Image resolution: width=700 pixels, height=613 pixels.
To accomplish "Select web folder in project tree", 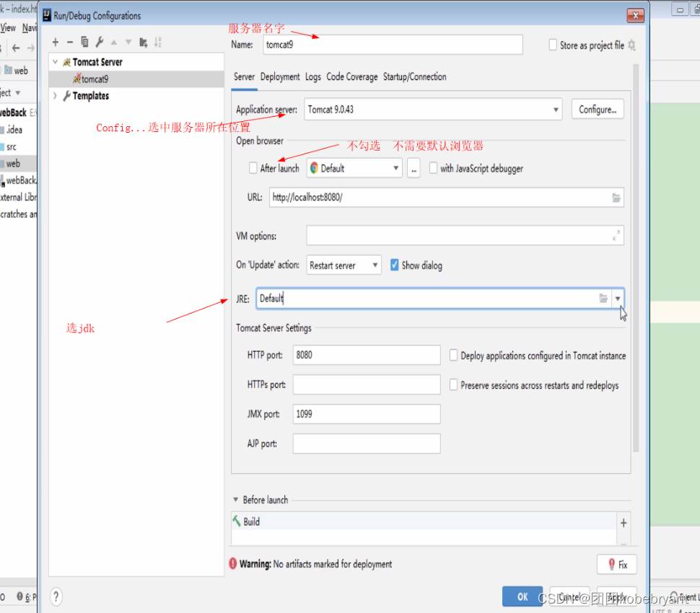I will click(13, 164).
